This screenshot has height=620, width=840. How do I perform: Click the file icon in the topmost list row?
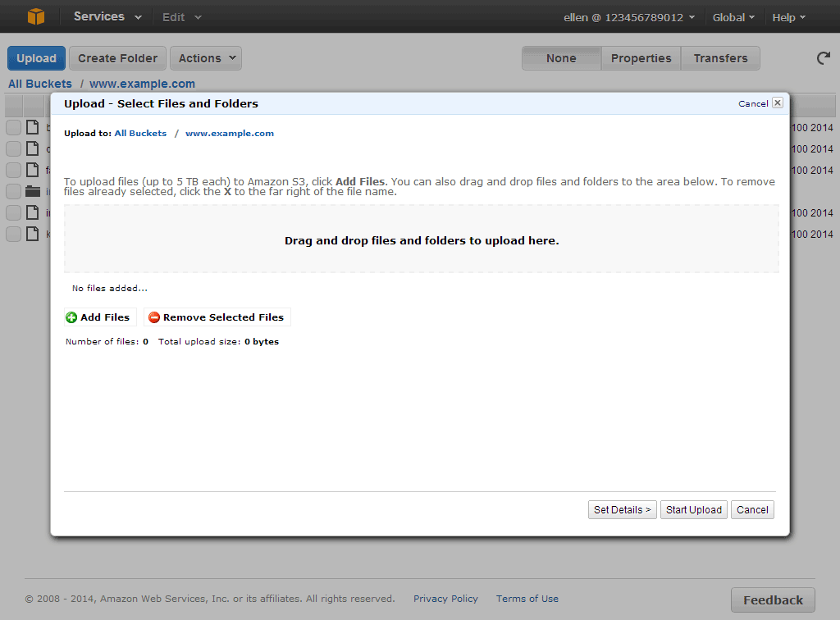coord(33,127)
